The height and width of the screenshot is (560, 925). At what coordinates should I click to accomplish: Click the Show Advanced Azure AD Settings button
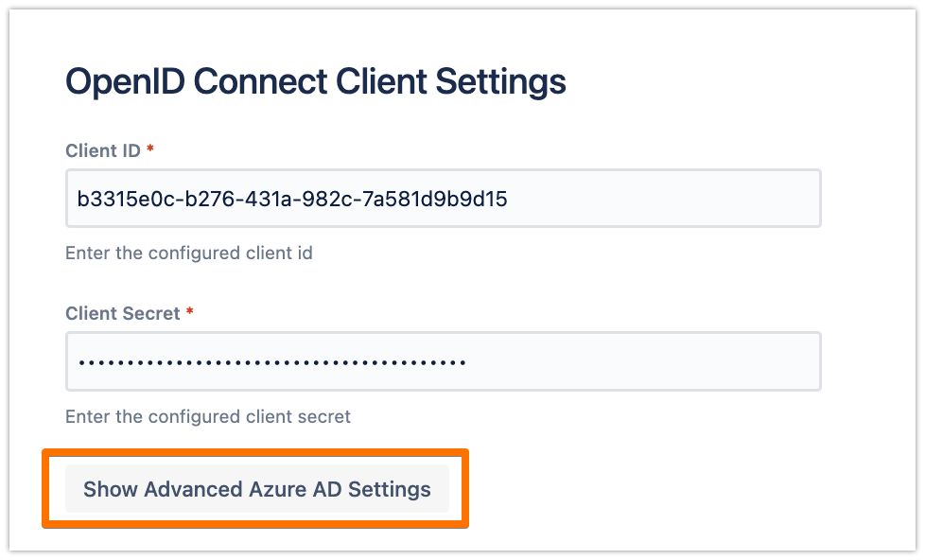pos(256,489)
